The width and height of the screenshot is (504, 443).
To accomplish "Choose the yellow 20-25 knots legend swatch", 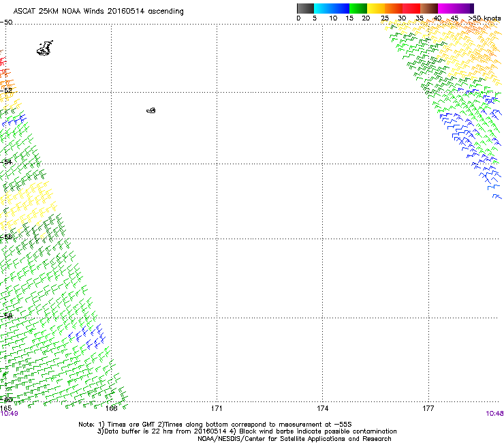I will click(x=376, y=8).
